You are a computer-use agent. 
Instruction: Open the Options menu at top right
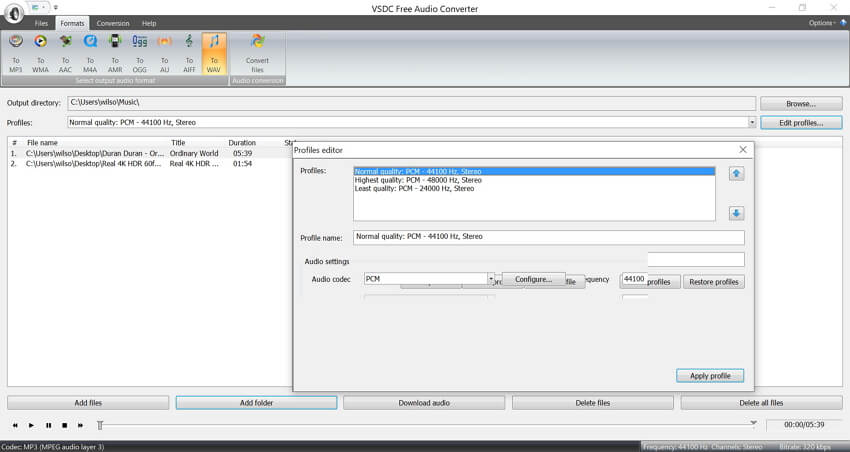tap(822, 23)
